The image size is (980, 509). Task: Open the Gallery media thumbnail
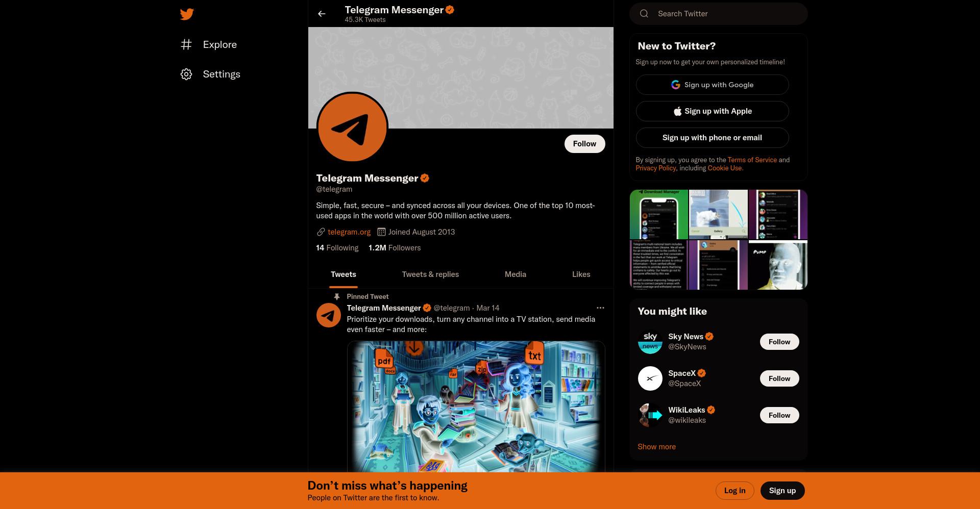tap(718, 214)
